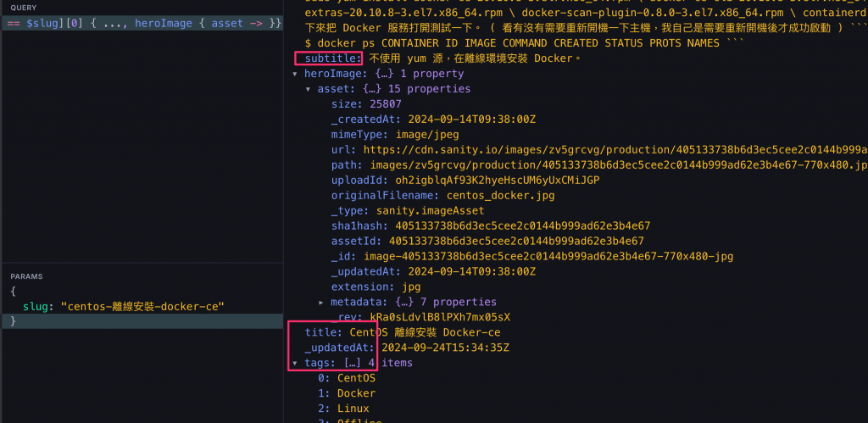This screenshot has width=868, height=423.
Task: Select the path value images/zv5grcvg/production
Action: (619, 165)
